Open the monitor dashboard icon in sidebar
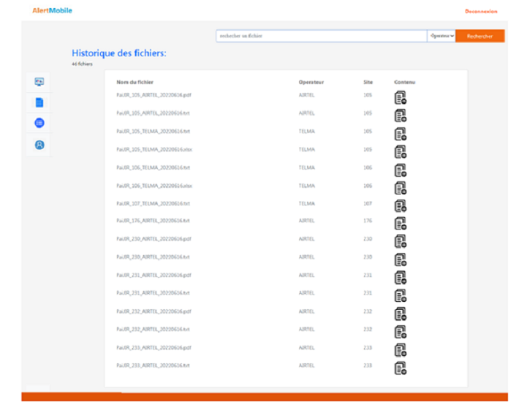The height and width of the screenshot is (402, 532). tap(39, 82)
